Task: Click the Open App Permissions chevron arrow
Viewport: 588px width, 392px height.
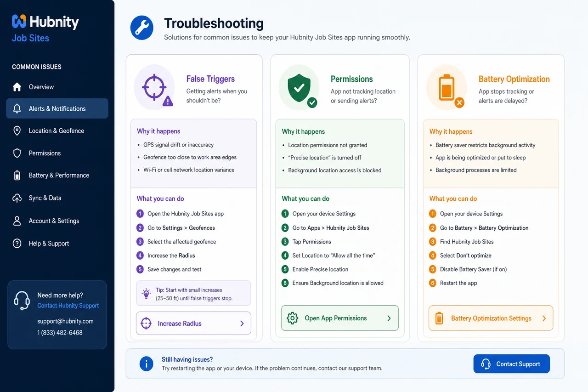Action: [x=389, y=318]
